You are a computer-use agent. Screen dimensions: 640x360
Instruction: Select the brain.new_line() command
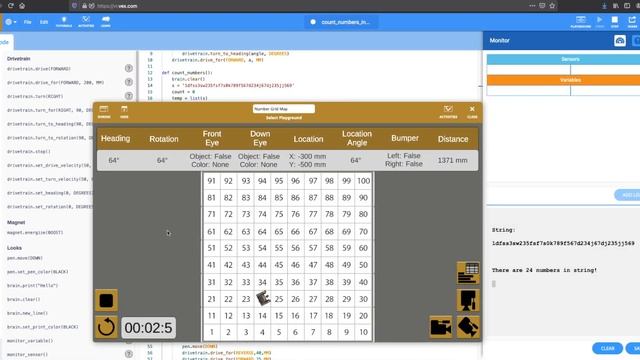27,313
